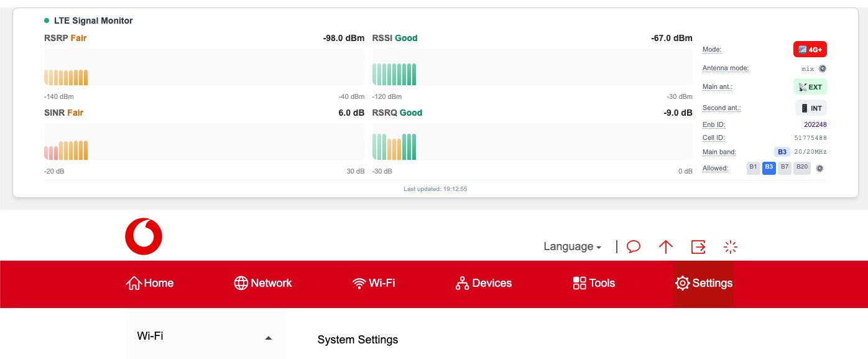The width and height of the screenshot is (868, 359).
Task: Click the INT second antenna badge
Action: click(811, 108)
